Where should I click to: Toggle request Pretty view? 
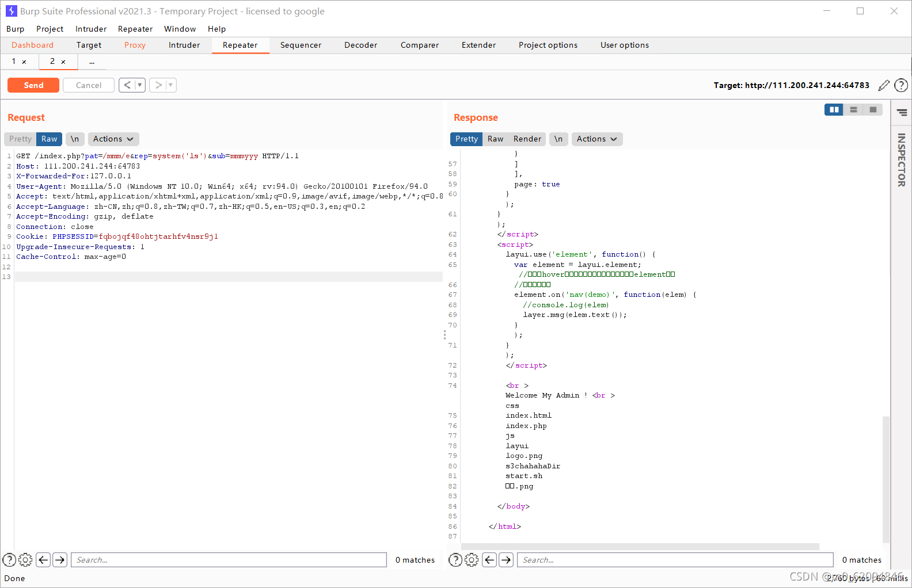pyautogui.click(x=20, y=139)
